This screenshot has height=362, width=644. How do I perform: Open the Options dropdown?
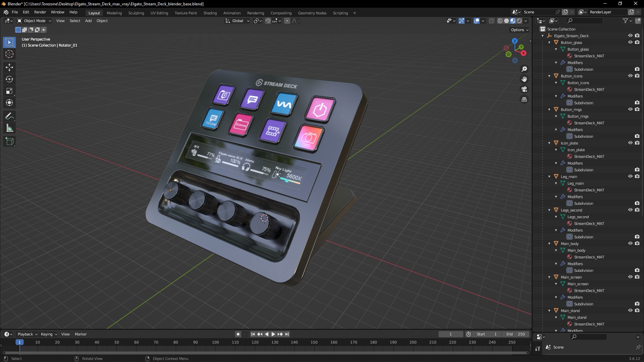(x=520, y=30)
